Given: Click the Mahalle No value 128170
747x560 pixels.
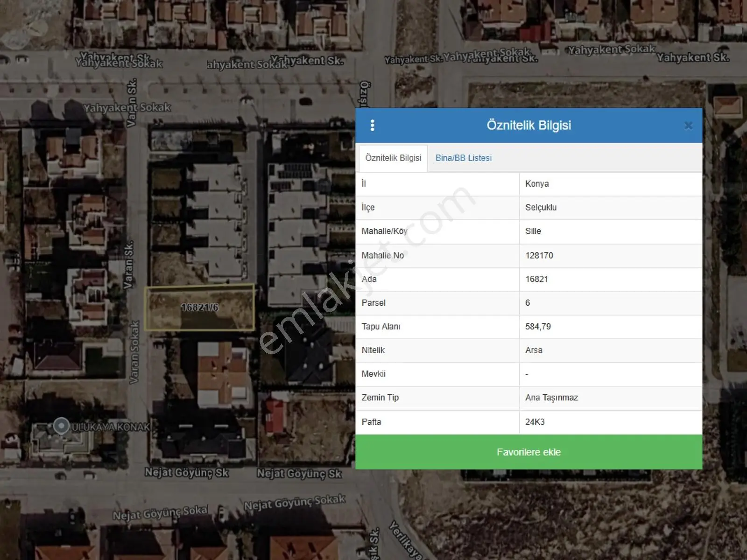Looking at the screenshot, I should pyautogui.click(x=539, y=255).
